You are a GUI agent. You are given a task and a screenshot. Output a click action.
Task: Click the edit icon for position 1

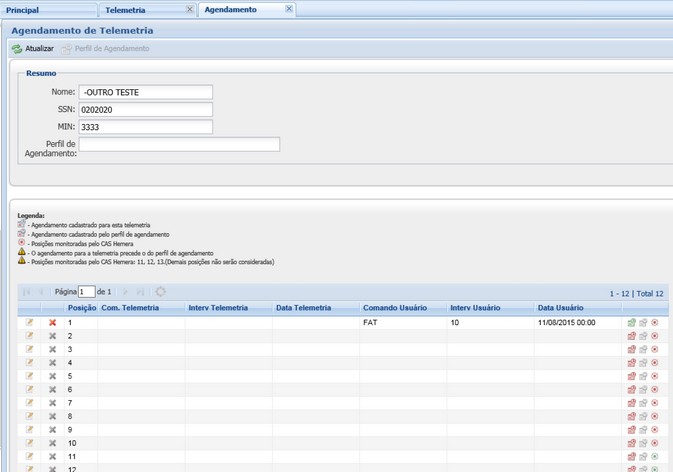tap(30, 323)
